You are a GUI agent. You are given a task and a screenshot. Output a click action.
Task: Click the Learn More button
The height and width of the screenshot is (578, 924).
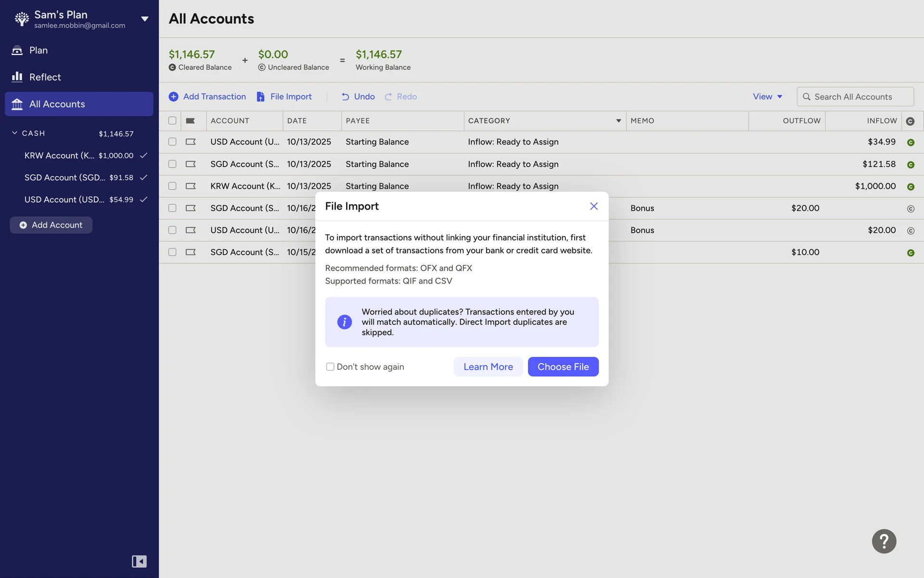pos(488,367)
